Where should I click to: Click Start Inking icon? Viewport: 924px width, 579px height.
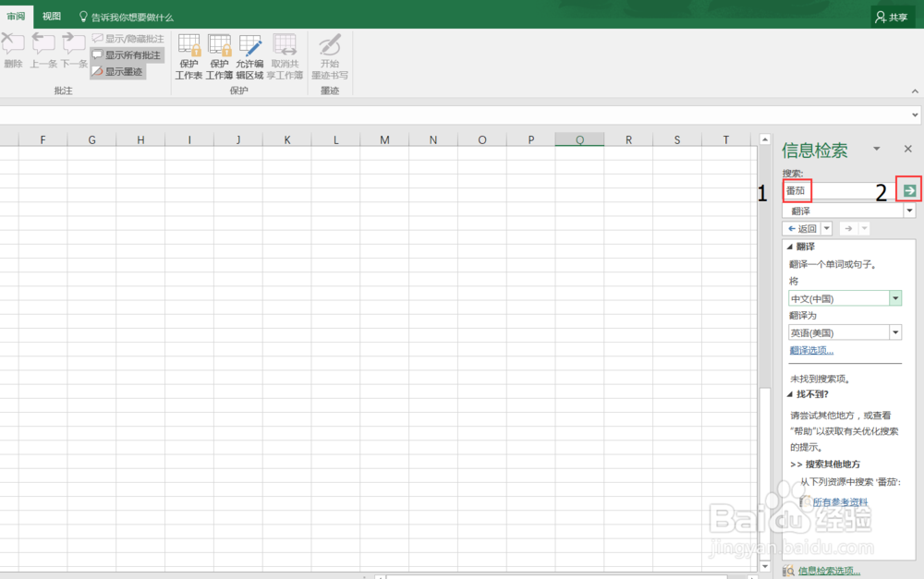tap(330, 56)
